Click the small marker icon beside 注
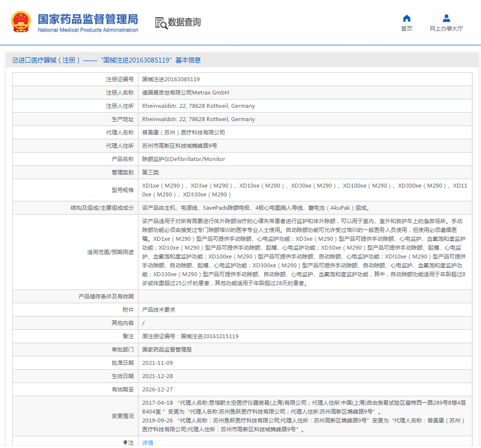The width and height of the screenshot is (481, 448). [x=125, y=443]
